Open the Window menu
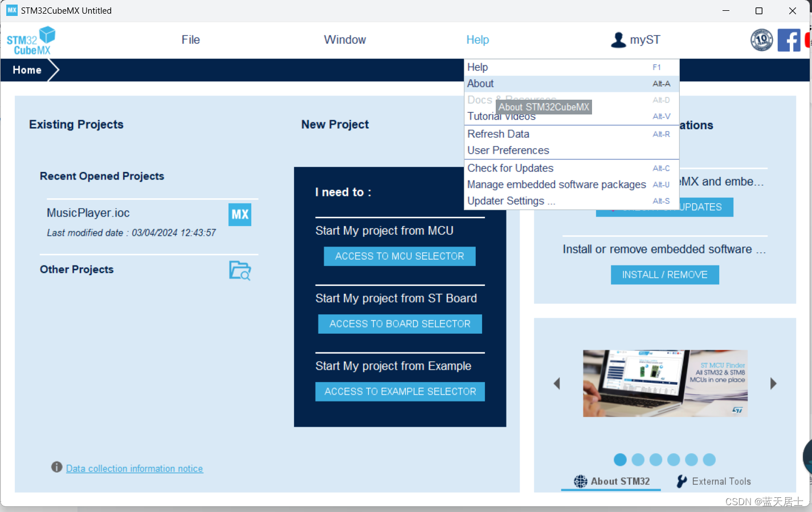Screen dimensions: 812x512 tap(345, 40)
